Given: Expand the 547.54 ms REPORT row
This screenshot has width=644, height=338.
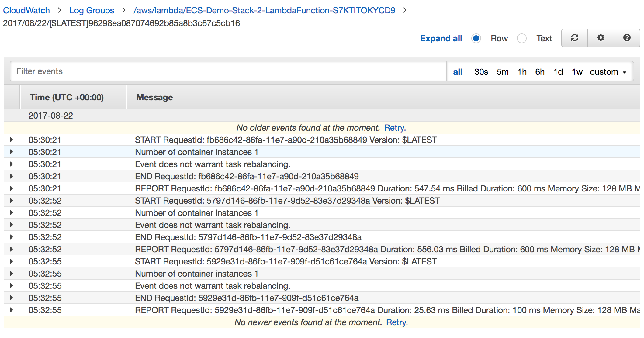Looking at the screenshot, I should click(x=12, y=188).
